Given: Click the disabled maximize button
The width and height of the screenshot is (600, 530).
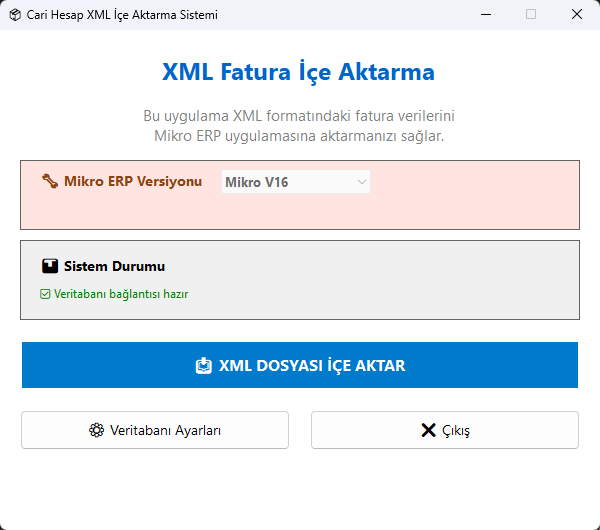Looking at the screenshot, I should (531, 15).
